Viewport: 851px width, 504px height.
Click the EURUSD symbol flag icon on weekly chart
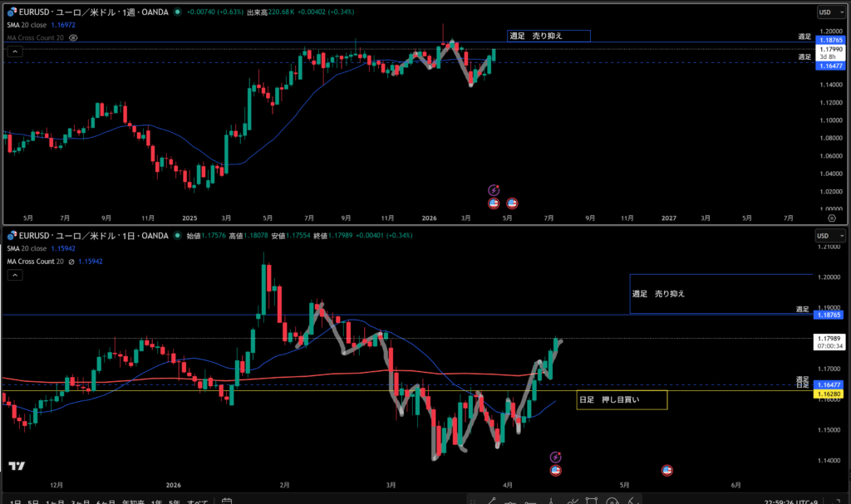(x=11, y=12)
